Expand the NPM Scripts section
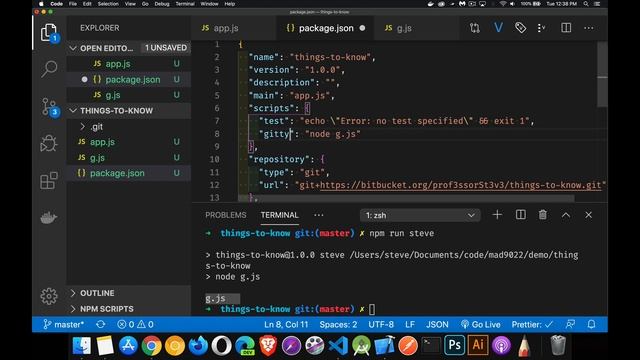Viewport: 640px width, 360px height. 73,309
